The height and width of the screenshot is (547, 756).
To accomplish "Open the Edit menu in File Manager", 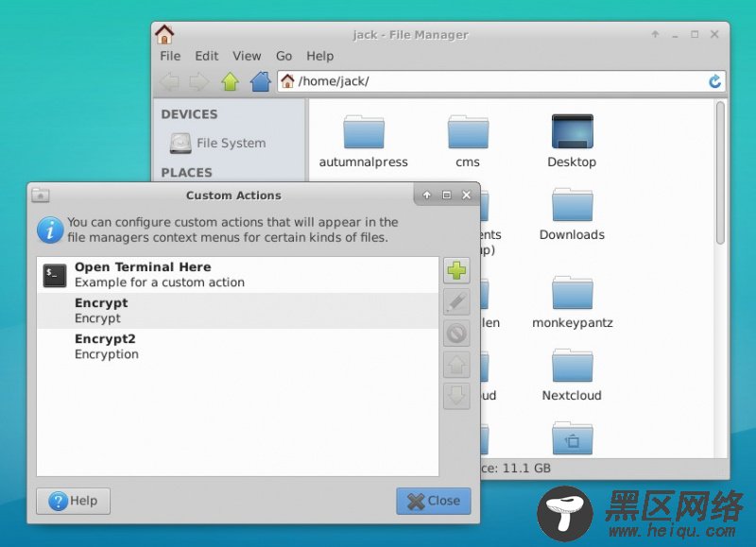I will click(206, 56).
